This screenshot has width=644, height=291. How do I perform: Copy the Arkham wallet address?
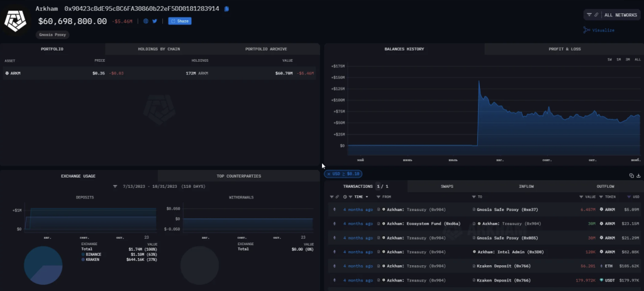(x=226, y=9)
